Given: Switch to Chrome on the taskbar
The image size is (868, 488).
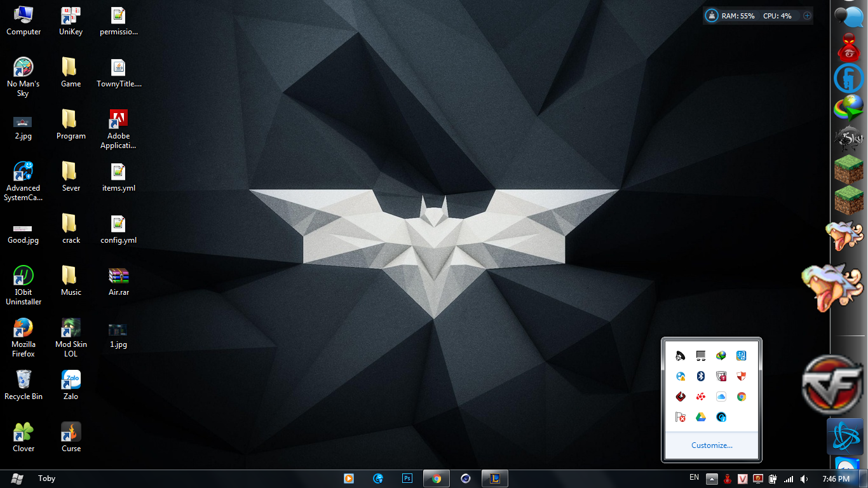Looking at the screenshot, I should point(437,478).
